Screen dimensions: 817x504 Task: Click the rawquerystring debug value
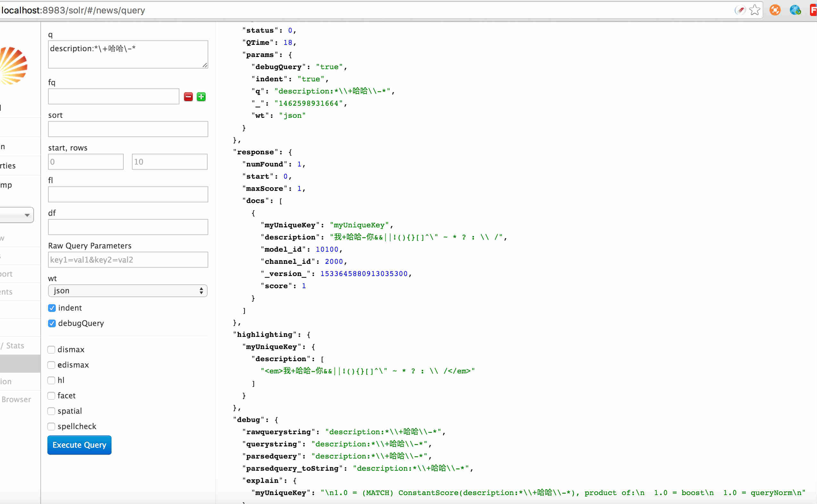383,432
